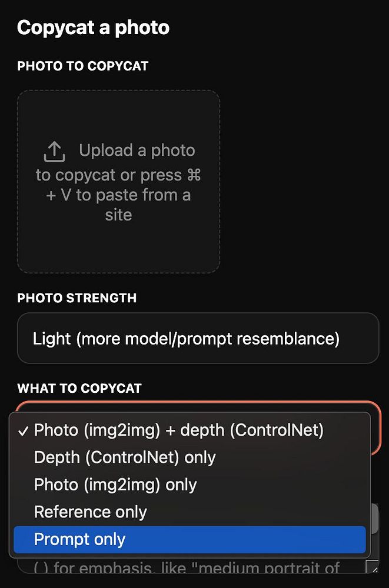389x588 pixels.
Task: Click the "PHOTO TO COPYCAT" label
Action: point(82,66)
